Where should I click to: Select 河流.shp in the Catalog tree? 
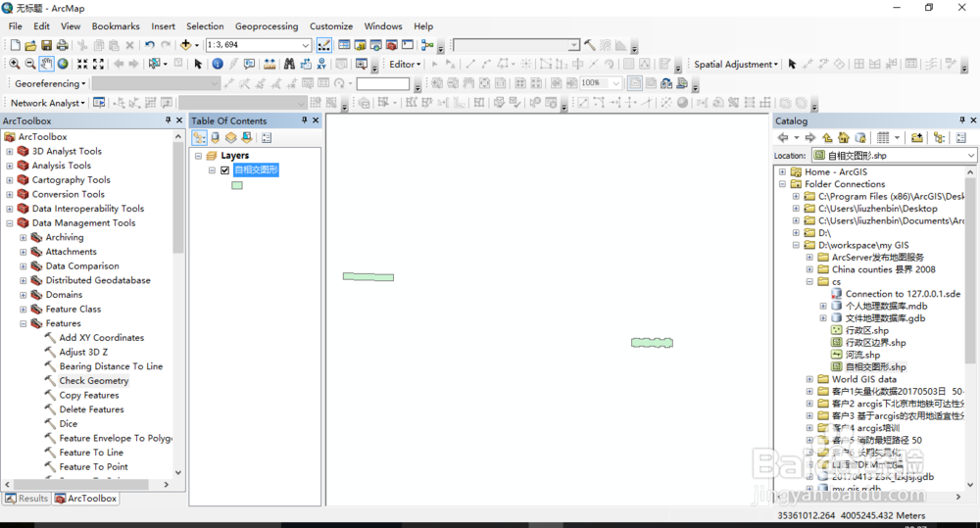tap(861, 355)
